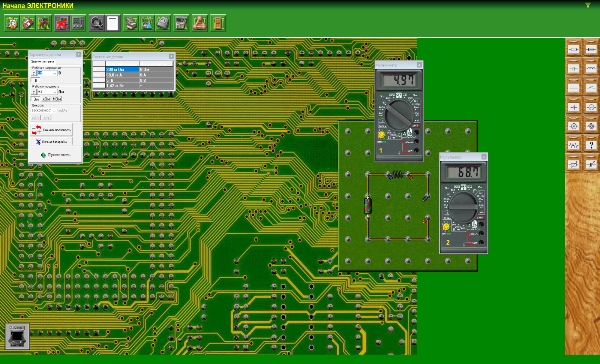Pick the fuse drawer in parts palette

click(x=591, y=48)
